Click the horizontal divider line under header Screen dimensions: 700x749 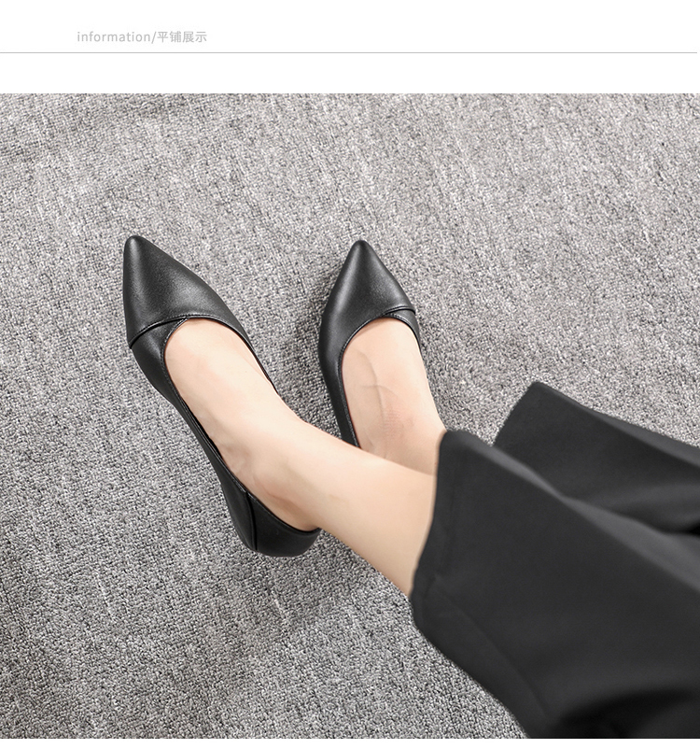[x=350, y=53]
